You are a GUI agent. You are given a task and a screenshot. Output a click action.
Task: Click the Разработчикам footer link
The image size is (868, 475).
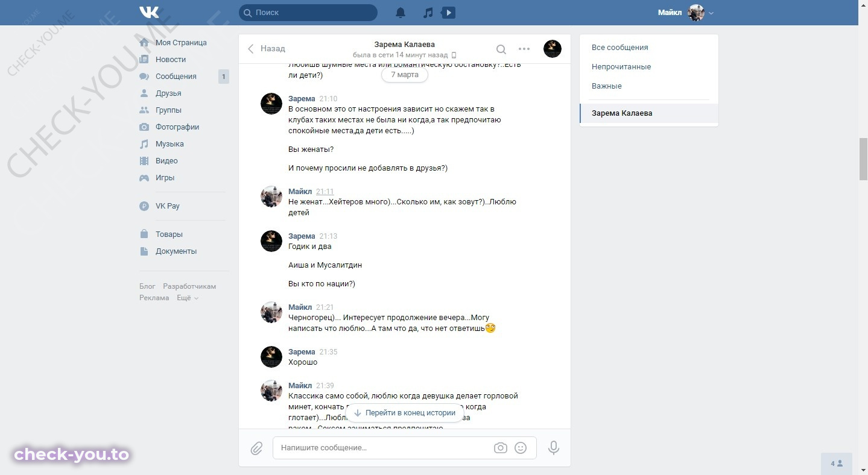pos(189,286)
